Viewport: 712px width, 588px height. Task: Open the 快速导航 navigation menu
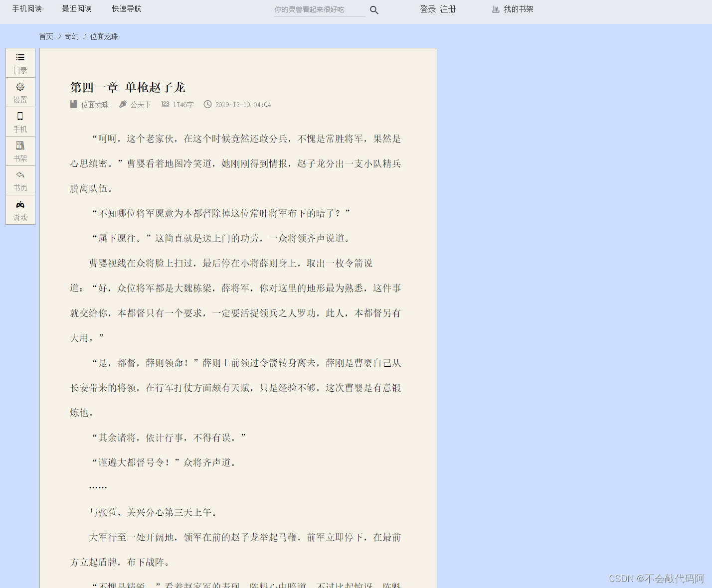pyautogui.click(x=126, y=8)
